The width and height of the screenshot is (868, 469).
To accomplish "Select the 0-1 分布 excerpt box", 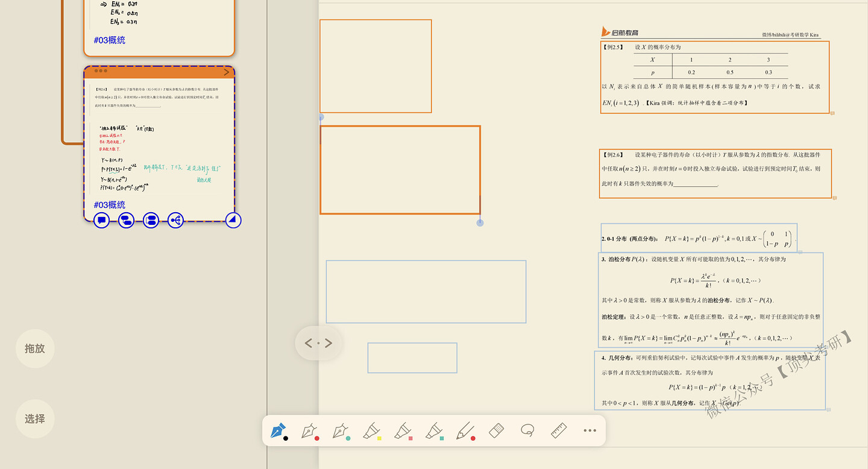I will tap(699, 238).
